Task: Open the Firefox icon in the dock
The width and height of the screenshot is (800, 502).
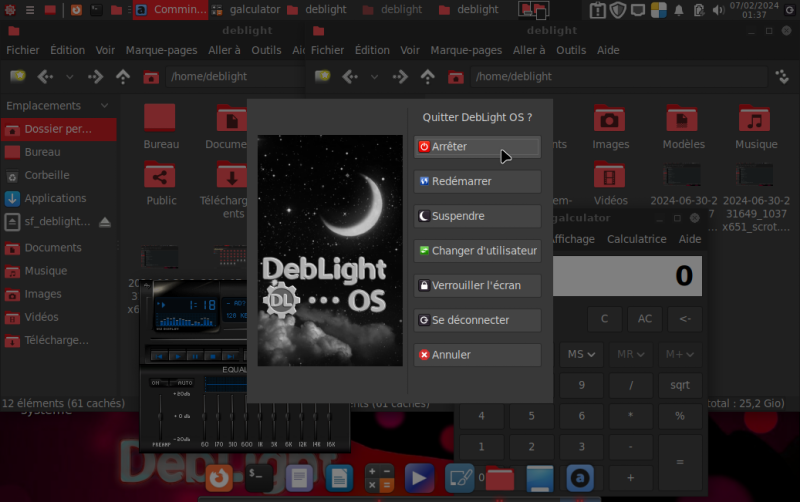Action: (218, 478)
